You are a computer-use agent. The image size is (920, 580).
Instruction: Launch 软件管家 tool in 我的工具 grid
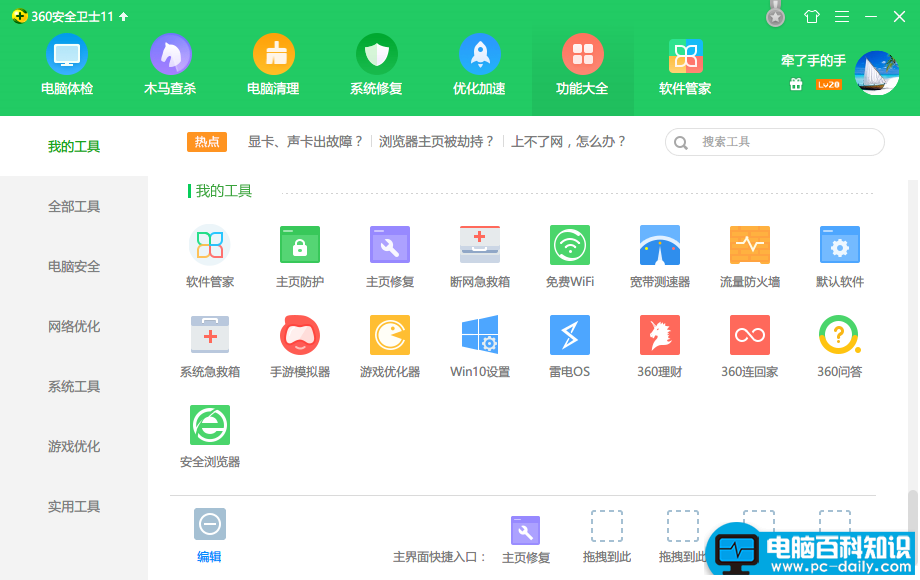pos(210,256)
